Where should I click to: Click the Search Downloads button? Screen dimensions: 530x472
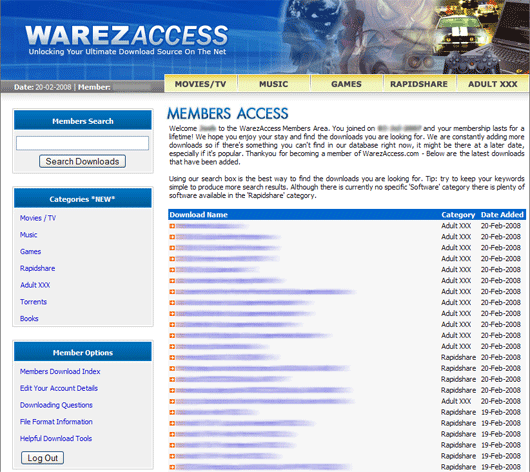coord(82,161)
